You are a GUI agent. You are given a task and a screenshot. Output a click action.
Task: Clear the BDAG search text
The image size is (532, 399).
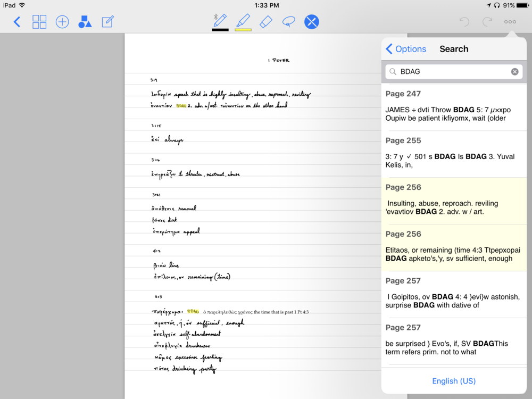click(514, 71)
